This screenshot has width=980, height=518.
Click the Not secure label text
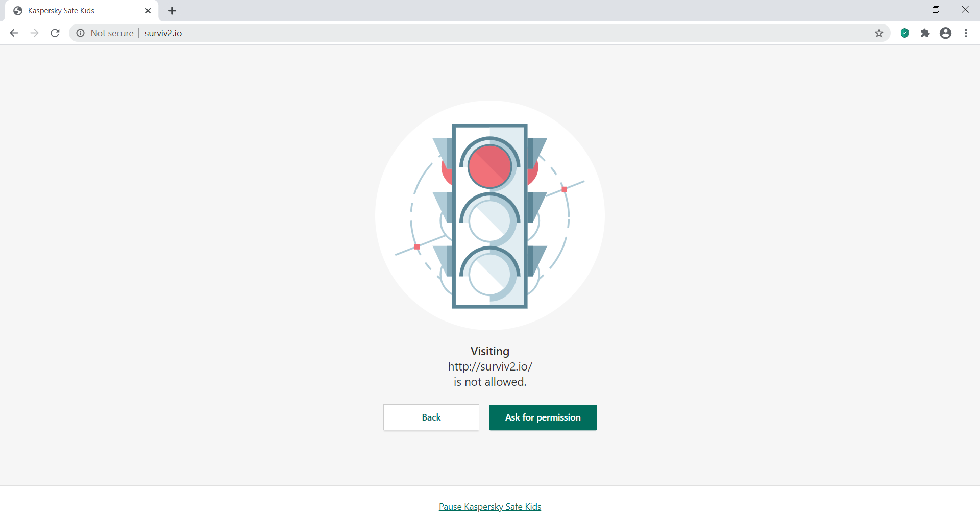point(112,33)
